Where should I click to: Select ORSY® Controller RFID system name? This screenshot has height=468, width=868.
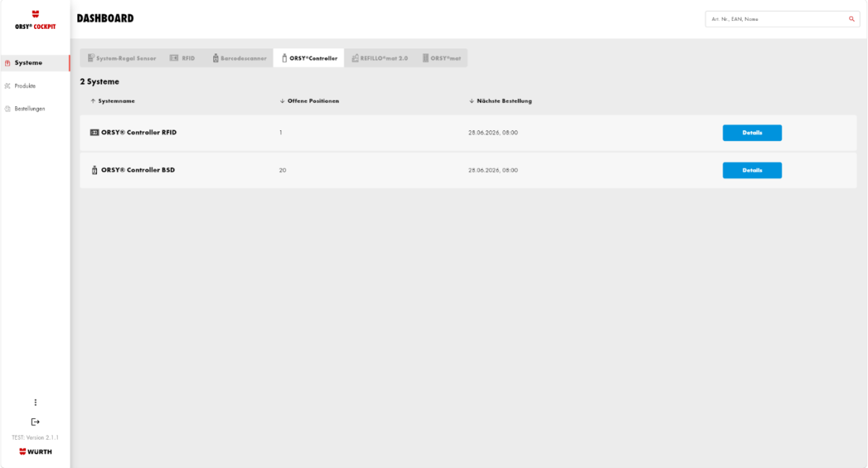click(139, 132)
